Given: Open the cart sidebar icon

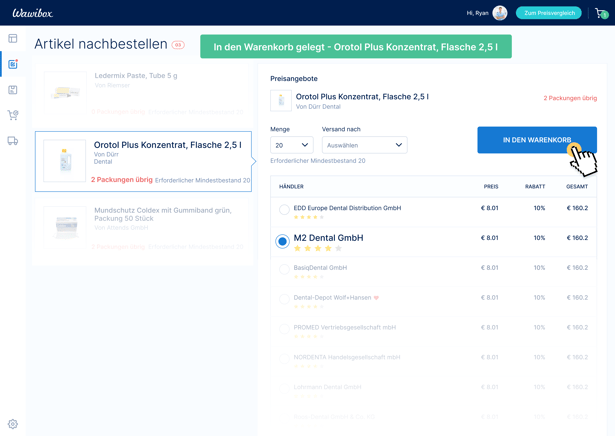Looking at the screenshot, I should (13, 115).
